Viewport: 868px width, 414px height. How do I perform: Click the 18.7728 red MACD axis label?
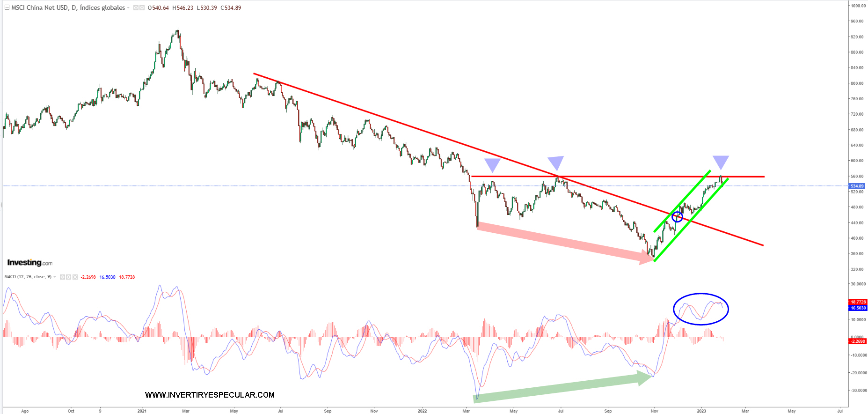pos(858,302)
